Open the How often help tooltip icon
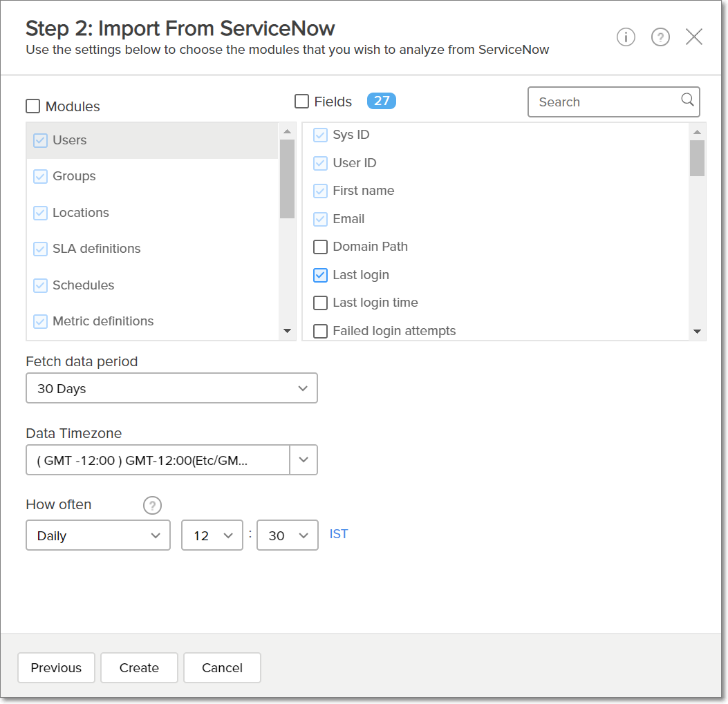 152,505
